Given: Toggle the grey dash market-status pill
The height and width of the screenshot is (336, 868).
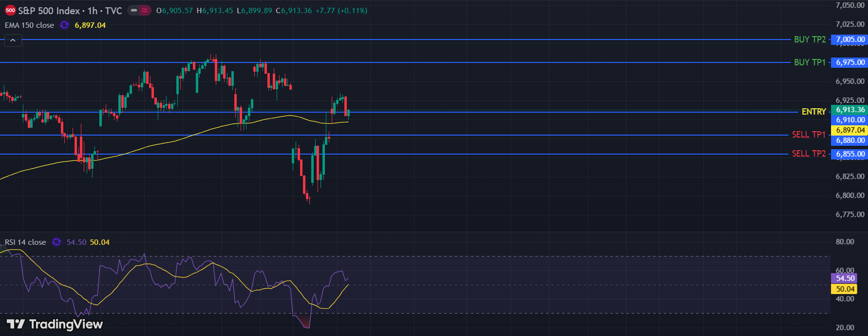Looking at the screenshot, I should (134, 10).
